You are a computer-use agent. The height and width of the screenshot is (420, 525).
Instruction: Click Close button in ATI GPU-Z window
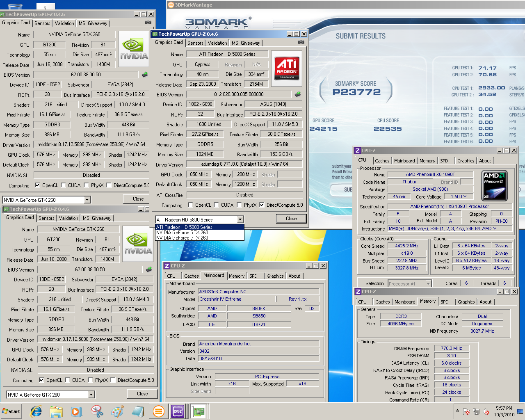click(291, 219)
